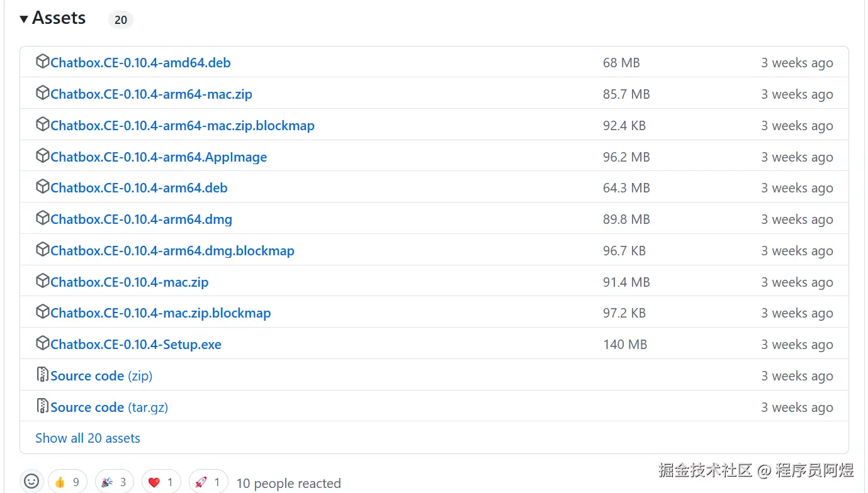Open Chatbox.CE-0.10.4-mac.zip.blockmap link
Viewport: 868px width, 493px height.
[161, 313]
